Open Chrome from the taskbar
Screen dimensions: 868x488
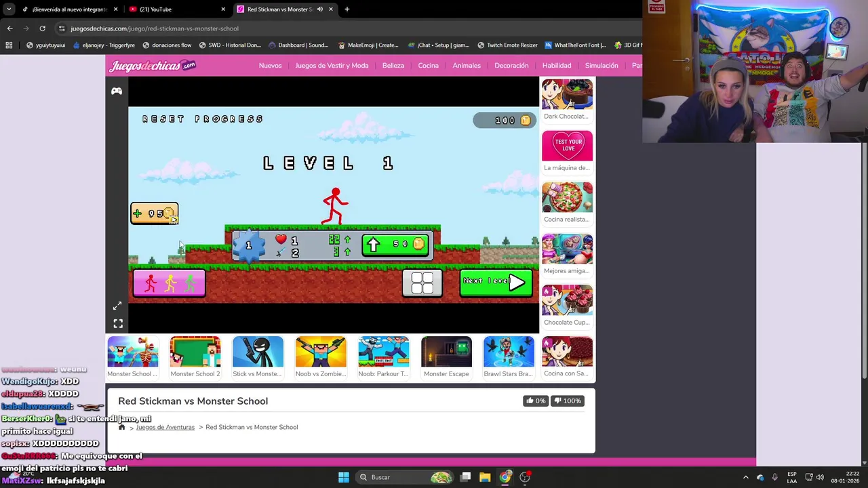click(x=505, y=477)
